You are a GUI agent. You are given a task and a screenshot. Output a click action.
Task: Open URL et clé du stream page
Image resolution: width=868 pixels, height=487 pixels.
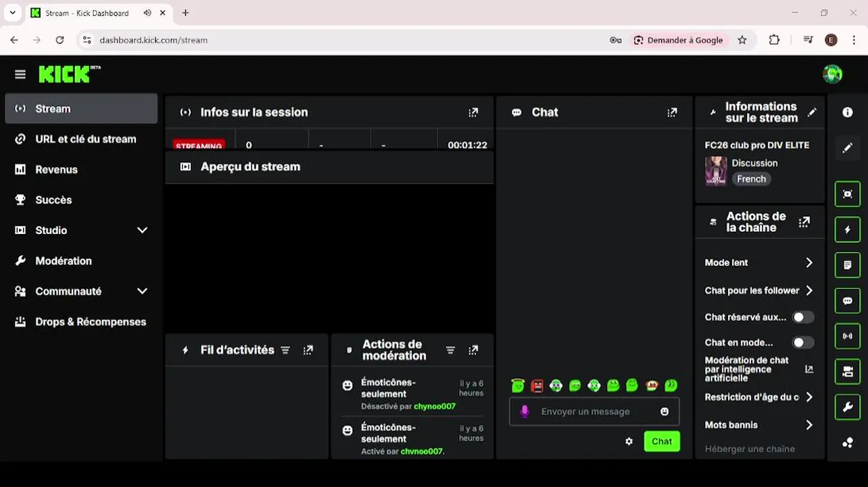click(81, 139)
